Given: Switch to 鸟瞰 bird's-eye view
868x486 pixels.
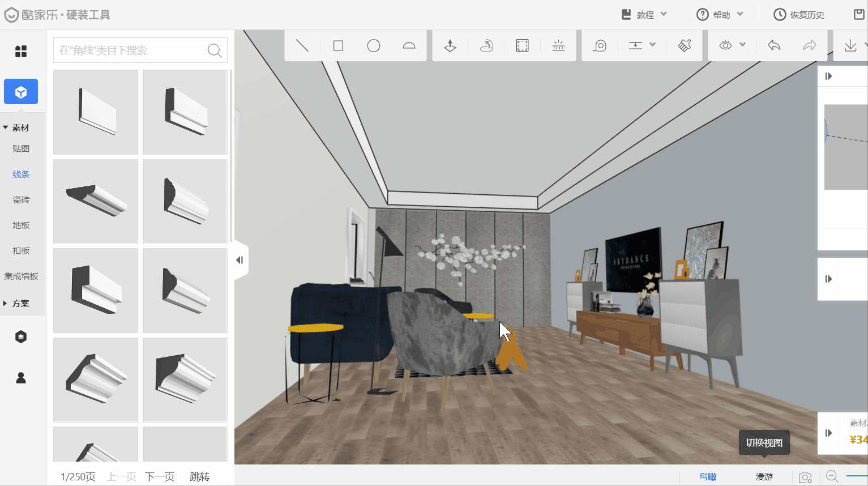Looking at the screenshot, I should [708, 477].
